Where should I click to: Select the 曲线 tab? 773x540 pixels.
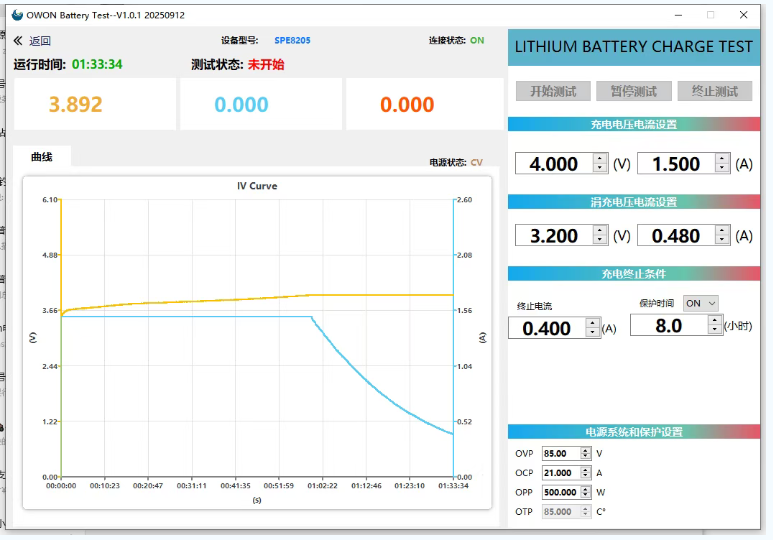pyautogui.click(x=42, y=157)
